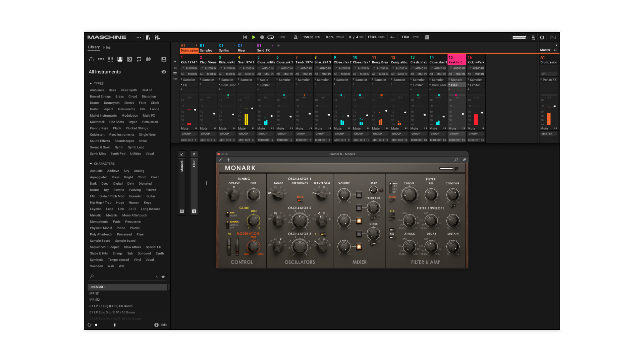Select the Loops browser filter icon
The image size is (644, 362).
[139, 59]
